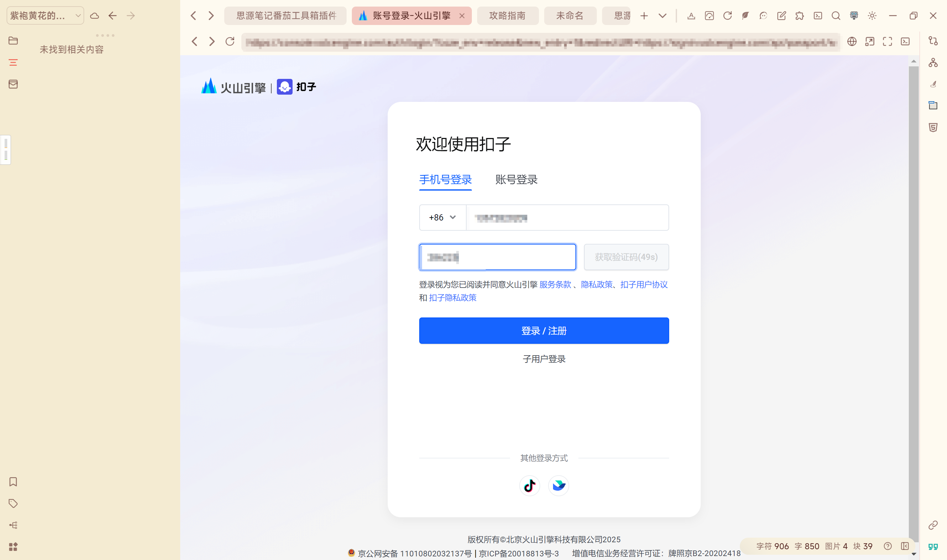This screenshot has height=560, width=947.
Task: Switch to 账号登录 login tab
Action: [516, 180]
